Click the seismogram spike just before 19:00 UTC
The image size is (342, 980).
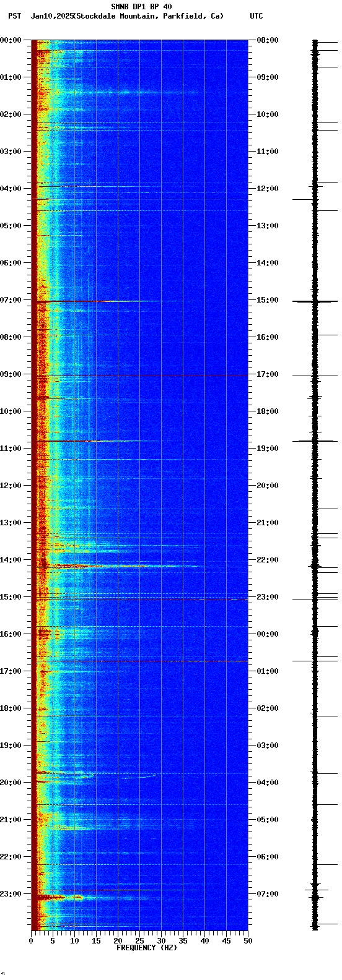(x=315, y=441)
